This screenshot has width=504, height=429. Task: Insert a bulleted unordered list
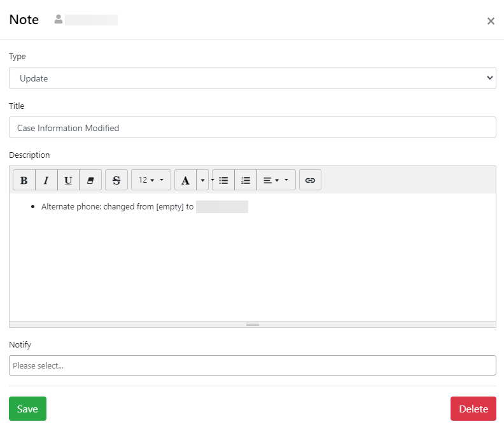[223, 180]
